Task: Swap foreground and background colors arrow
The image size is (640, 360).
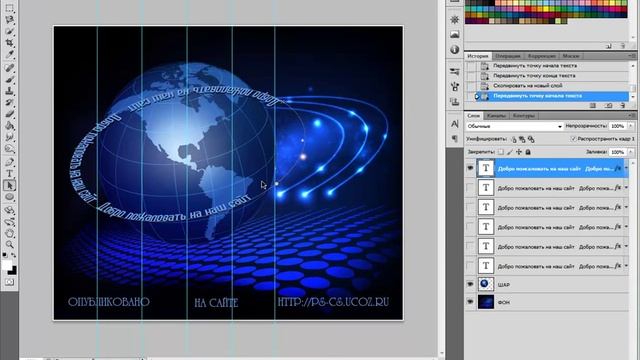Action: 13,255
